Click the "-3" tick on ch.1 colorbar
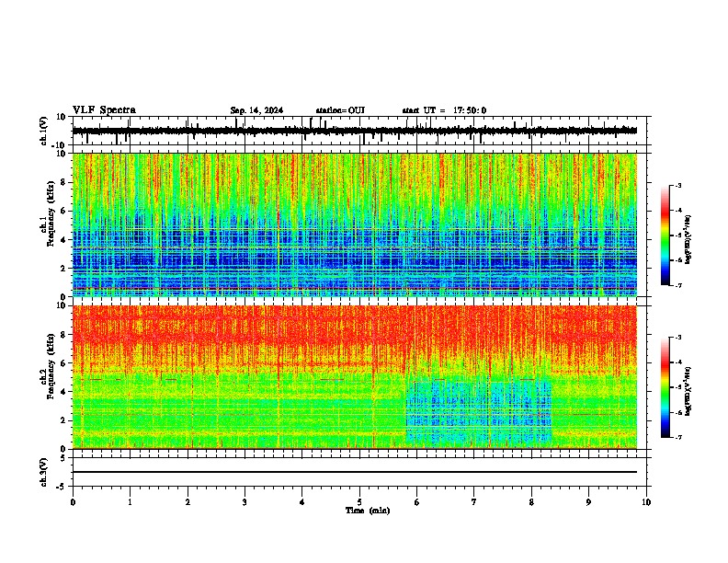The image size is (728, 563). click(x=678, y=186)
